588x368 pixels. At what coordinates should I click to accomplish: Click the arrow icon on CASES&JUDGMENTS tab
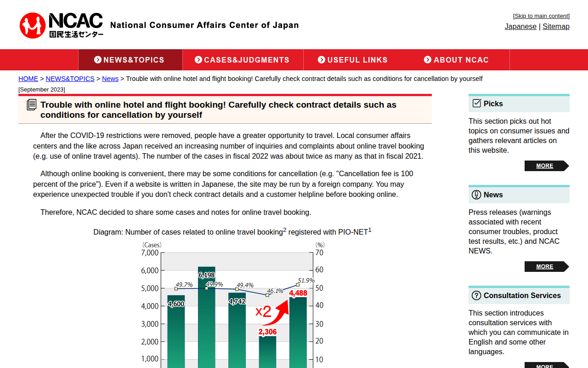pos(198,60)
